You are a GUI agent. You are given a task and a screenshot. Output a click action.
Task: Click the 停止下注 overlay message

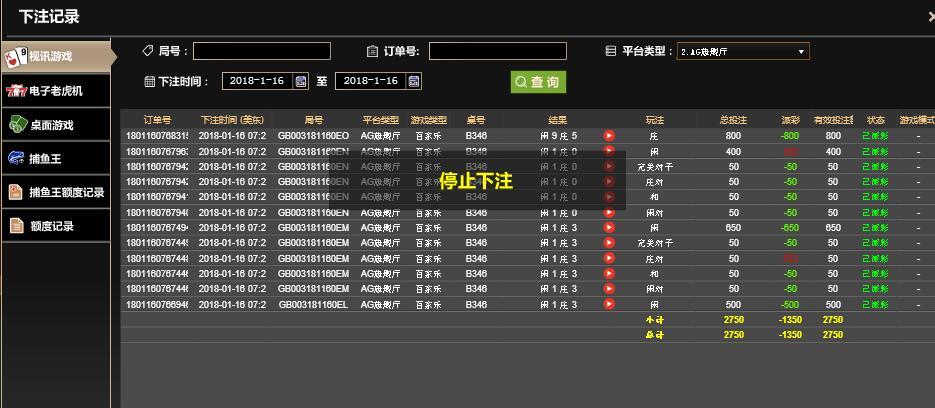pyautogui.click(x=475, y=181)
